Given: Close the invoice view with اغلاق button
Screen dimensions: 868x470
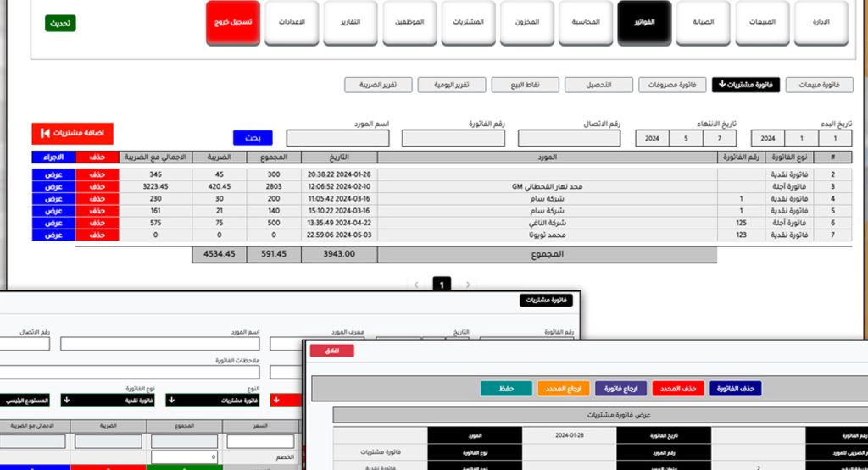Looking at the screenshot, I should tap(331, 351).
